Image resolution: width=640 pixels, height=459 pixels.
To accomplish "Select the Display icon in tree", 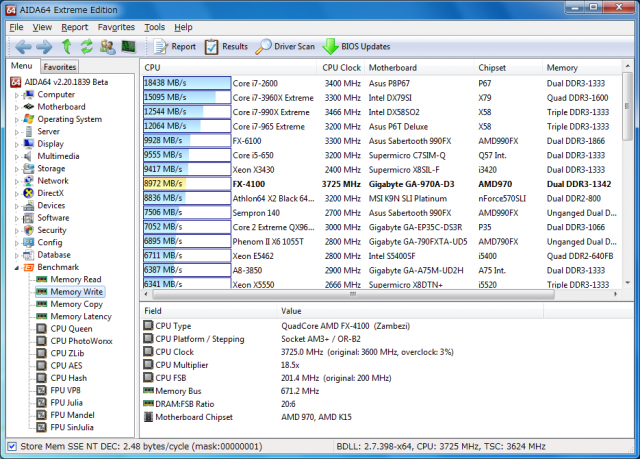I will point(29,144).
